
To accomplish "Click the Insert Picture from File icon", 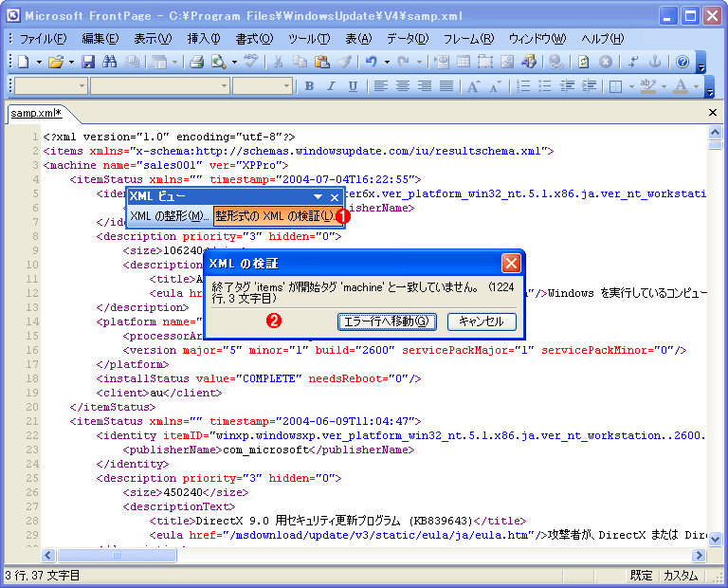I will point(507,62).
